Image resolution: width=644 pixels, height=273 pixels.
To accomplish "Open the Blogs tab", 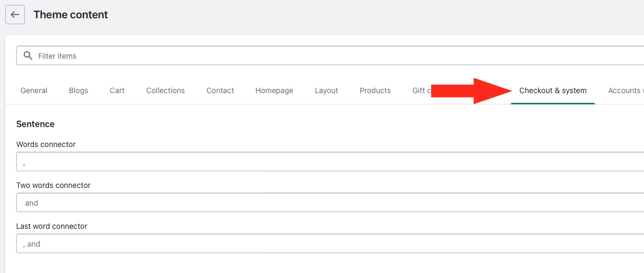I will click(x=78, y=90).
